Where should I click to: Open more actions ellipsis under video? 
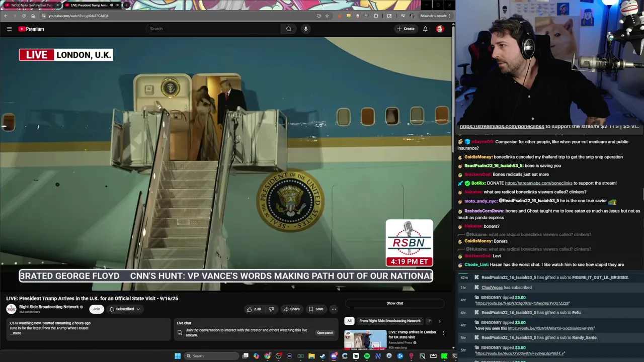(x=334, y=309)
